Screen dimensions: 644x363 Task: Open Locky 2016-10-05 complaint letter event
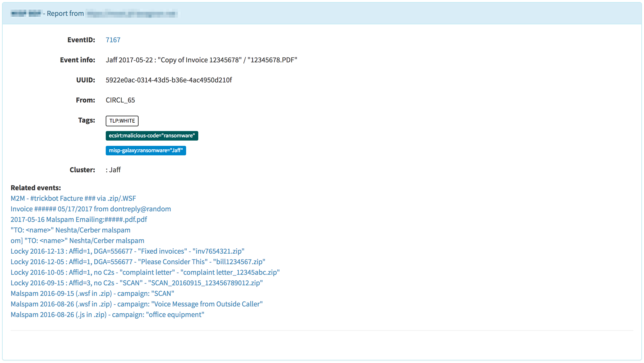(x=145, y=272)
